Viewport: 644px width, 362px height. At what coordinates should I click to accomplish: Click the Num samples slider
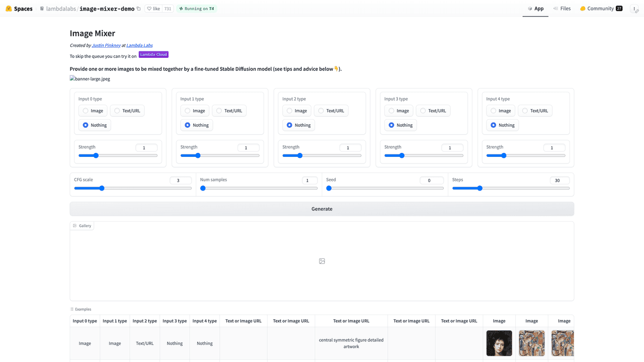tap(259, 188)
